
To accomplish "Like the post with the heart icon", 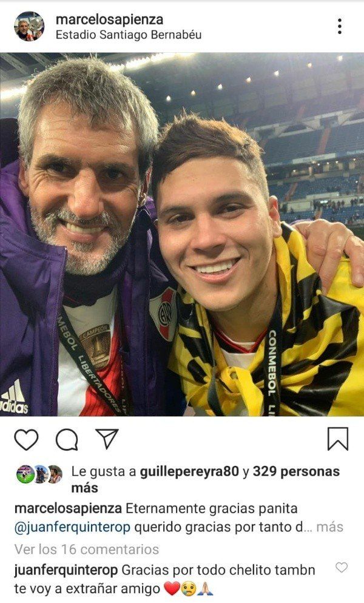I will [26, 439].
